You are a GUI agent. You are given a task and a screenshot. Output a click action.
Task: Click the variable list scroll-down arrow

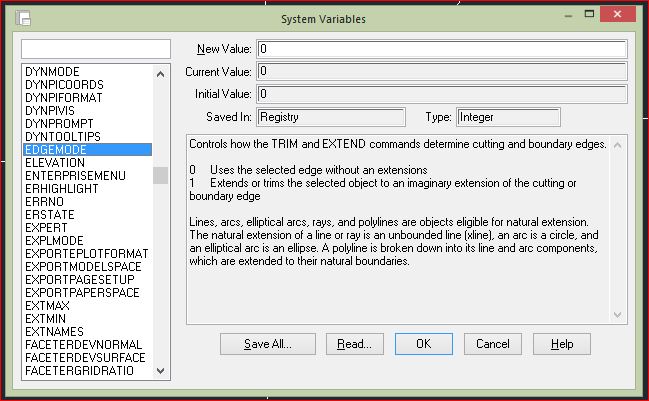point(161,371)
